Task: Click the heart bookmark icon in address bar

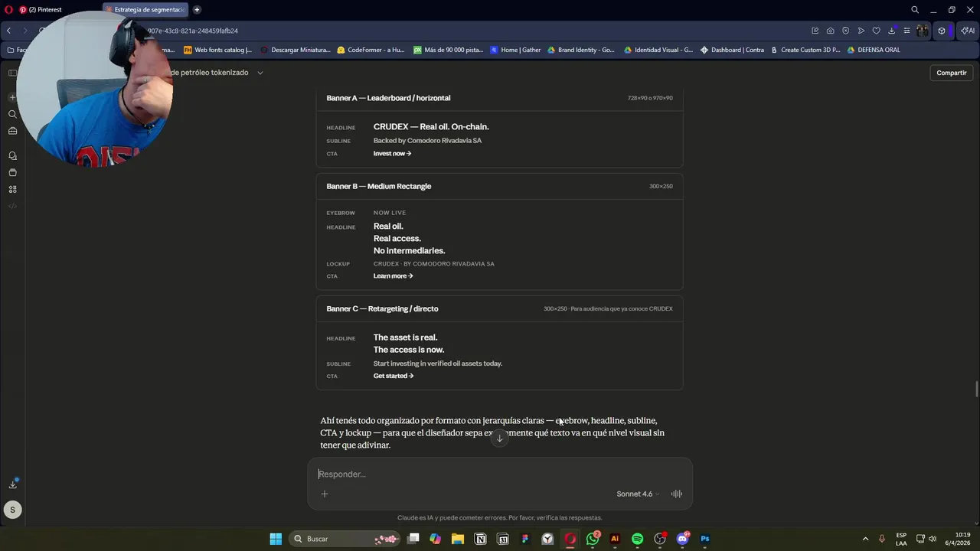Action: [x=877, y=31]
